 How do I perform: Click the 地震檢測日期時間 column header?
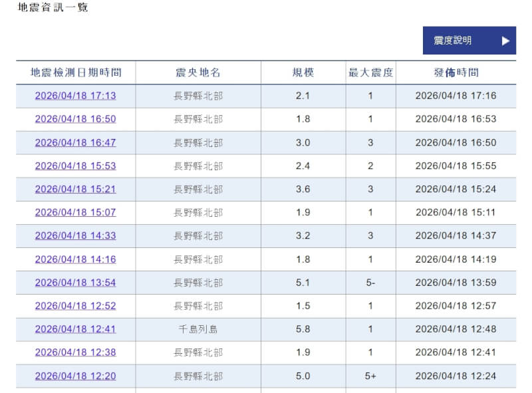[75, 72]
